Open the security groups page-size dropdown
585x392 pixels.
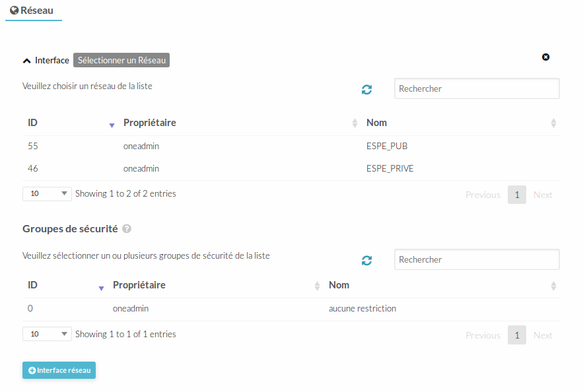pos(47,334)
